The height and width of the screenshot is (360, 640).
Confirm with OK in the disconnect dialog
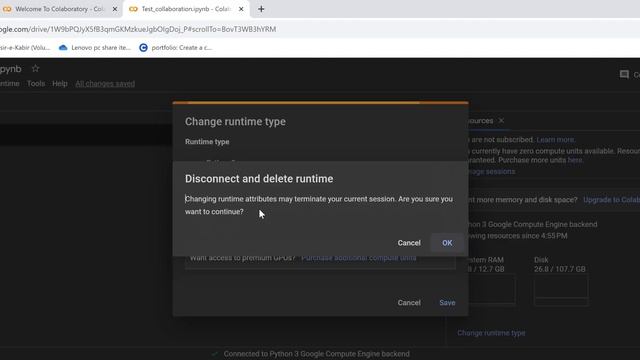pyautogui.click(x=447, y=243)
